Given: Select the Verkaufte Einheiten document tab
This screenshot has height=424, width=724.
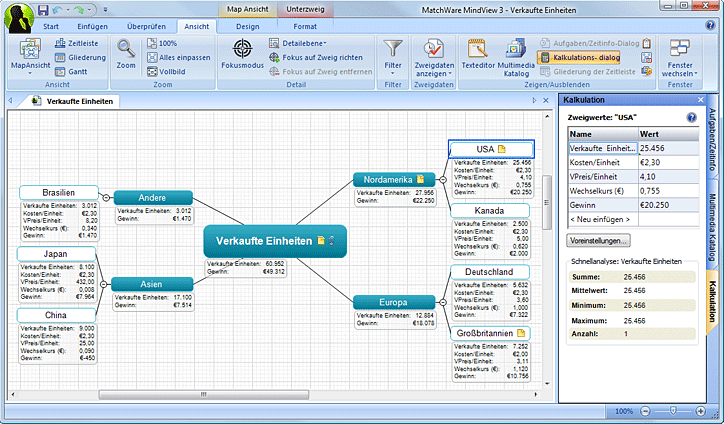Looking at the screenshot, I should 74,101.
